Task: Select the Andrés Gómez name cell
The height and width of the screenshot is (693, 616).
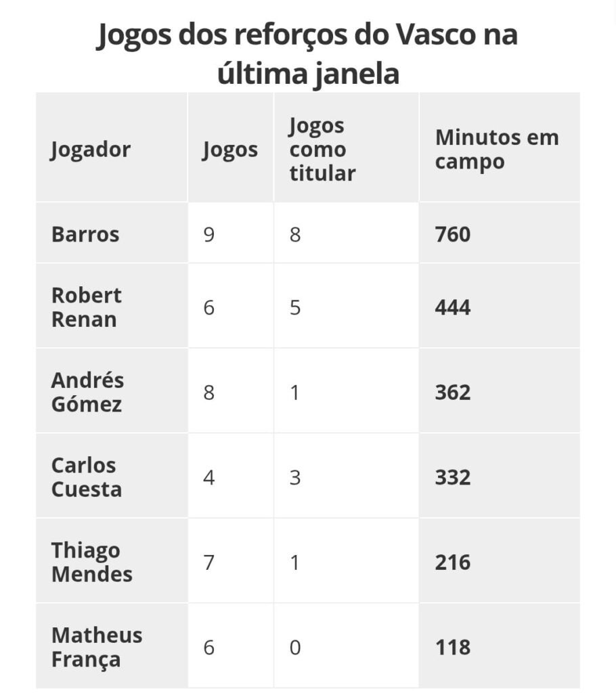Action: 87,392
